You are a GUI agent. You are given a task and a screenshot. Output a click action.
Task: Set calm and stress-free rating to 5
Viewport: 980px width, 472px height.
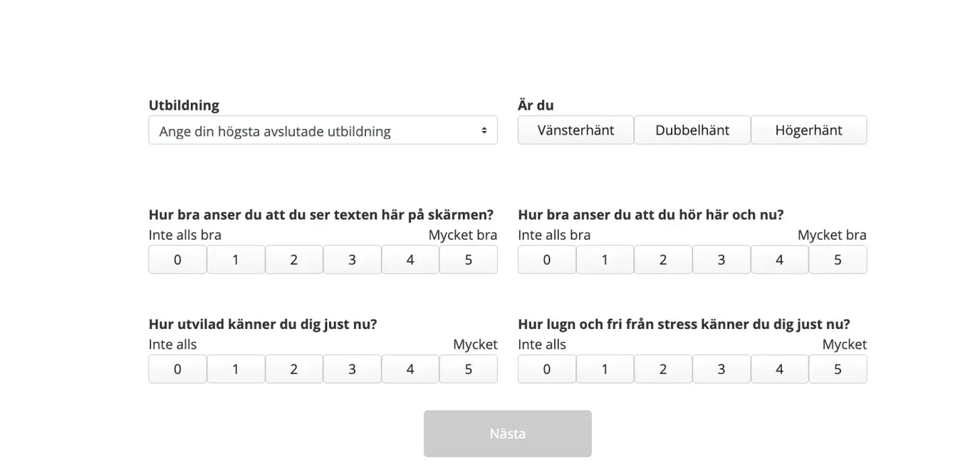coord(838,369)
